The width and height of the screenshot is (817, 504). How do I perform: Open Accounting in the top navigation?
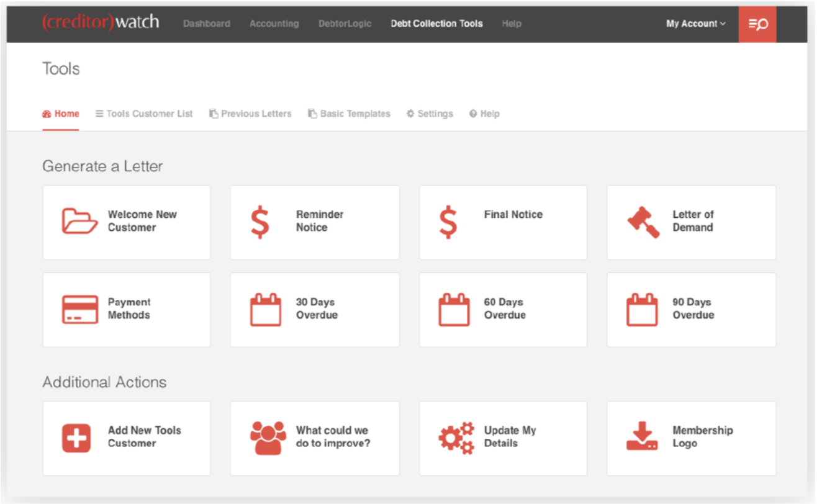[x=274, y=24]
